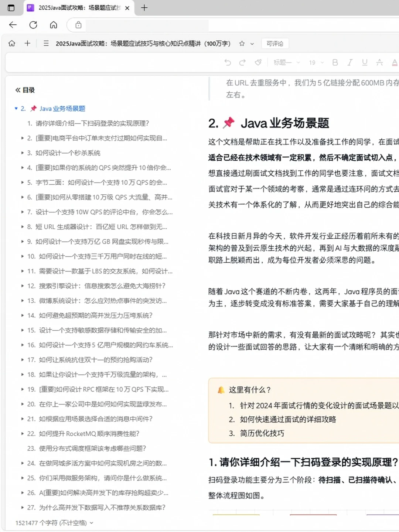
Task: Collapse the 目录 sidebar panel
Action: point(17,90)
